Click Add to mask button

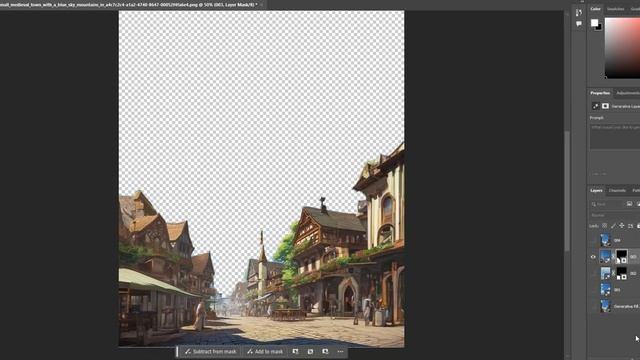click(265, 351)
